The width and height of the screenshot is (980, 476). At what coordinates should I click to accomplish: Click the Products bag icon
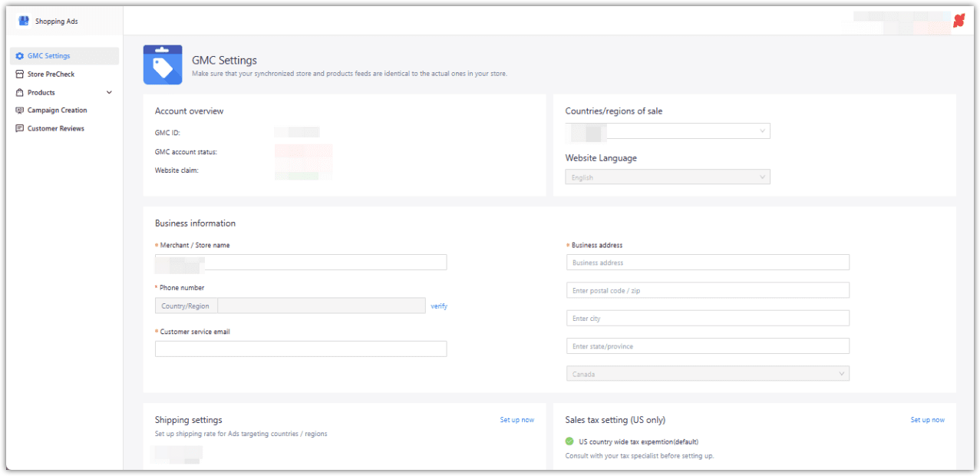[x=20, y=92]
